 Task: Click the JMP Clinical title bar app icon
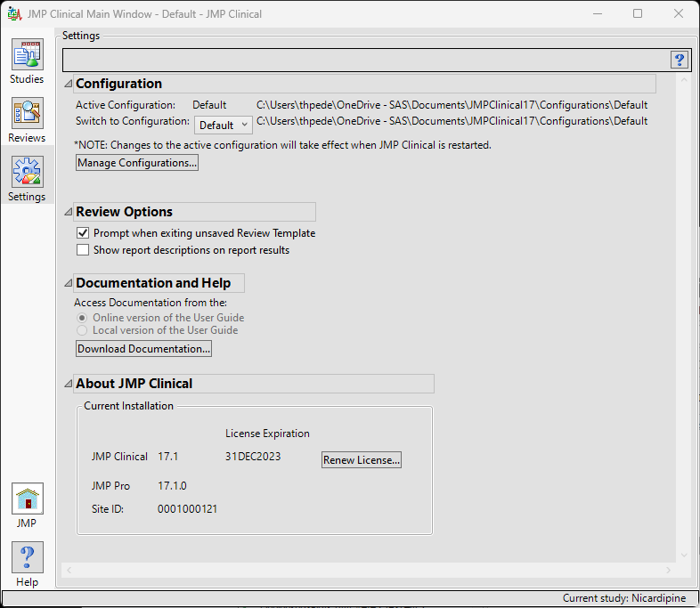(x=14, y=14)
